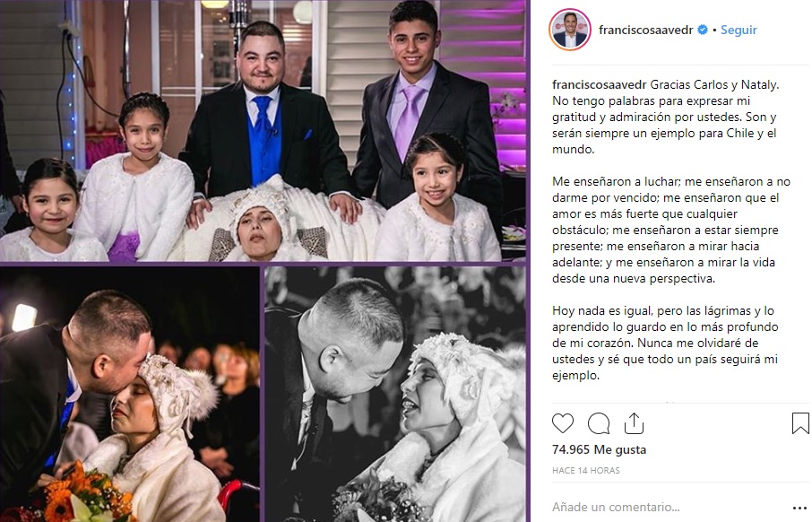
Task: Follow the account with Seguir
Action: point(739,30)
